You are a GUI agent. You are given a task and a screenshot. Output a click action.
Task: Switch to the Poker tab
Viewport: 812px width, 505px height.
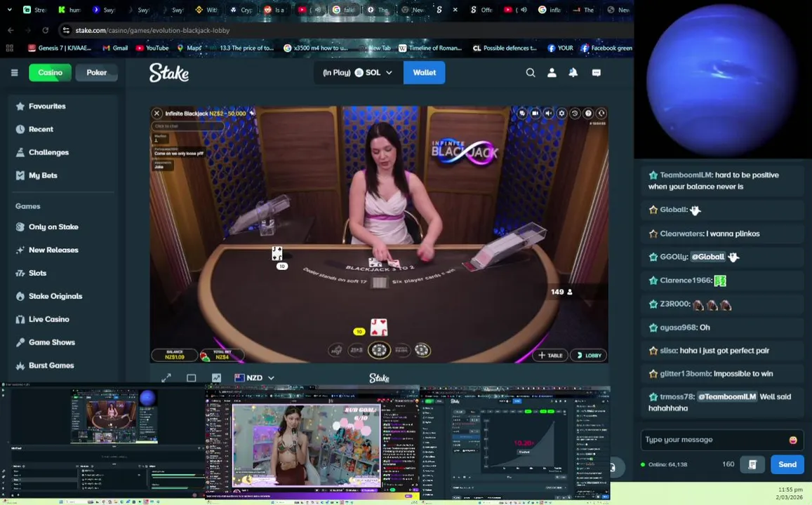click(96, 72)
